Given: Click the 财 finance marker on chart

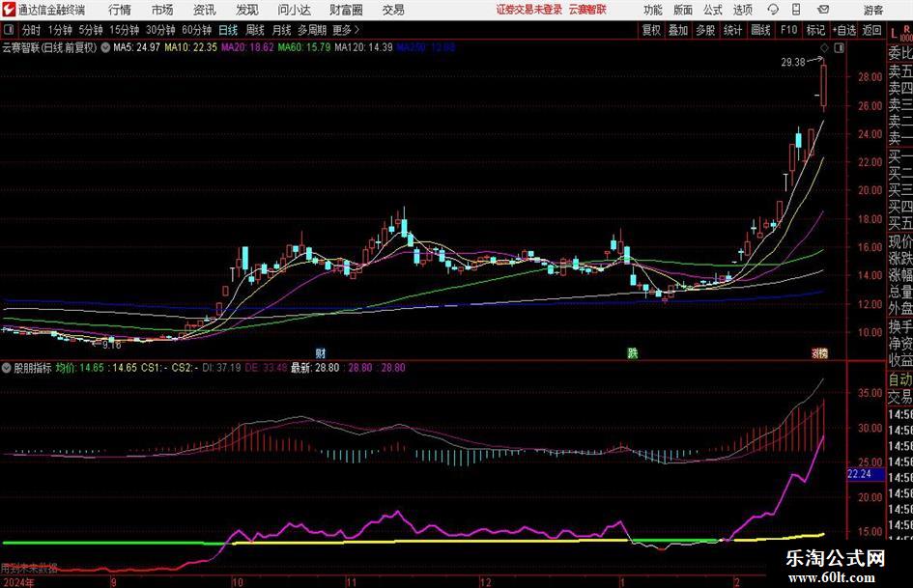Looking at the screenshot, I should pos(320,352).
